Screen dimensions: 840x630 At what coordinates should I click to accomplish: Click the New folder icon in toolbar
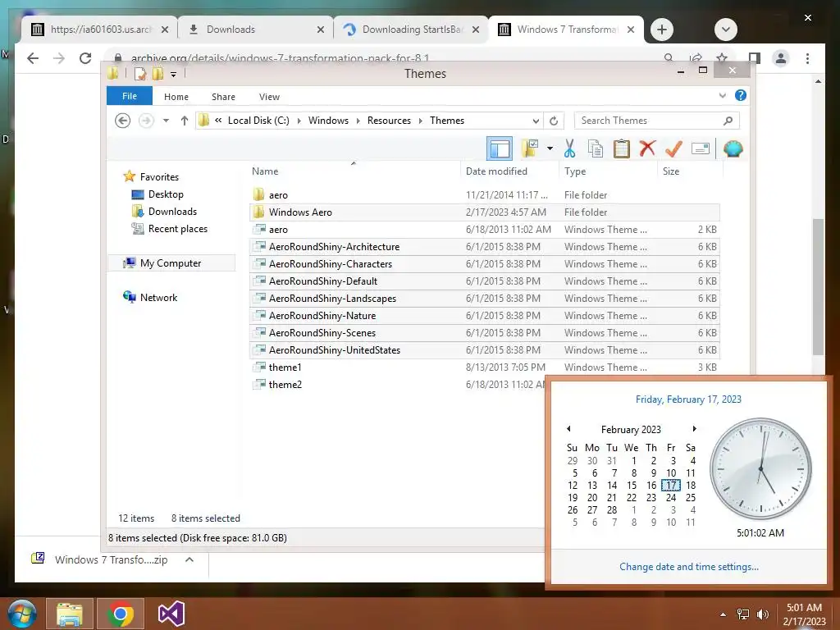(x=530, y=148)
